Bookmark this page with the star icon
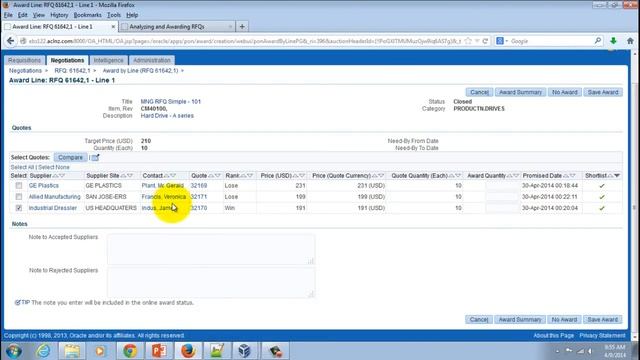The image size is (640, 360). tap(468, 41)
